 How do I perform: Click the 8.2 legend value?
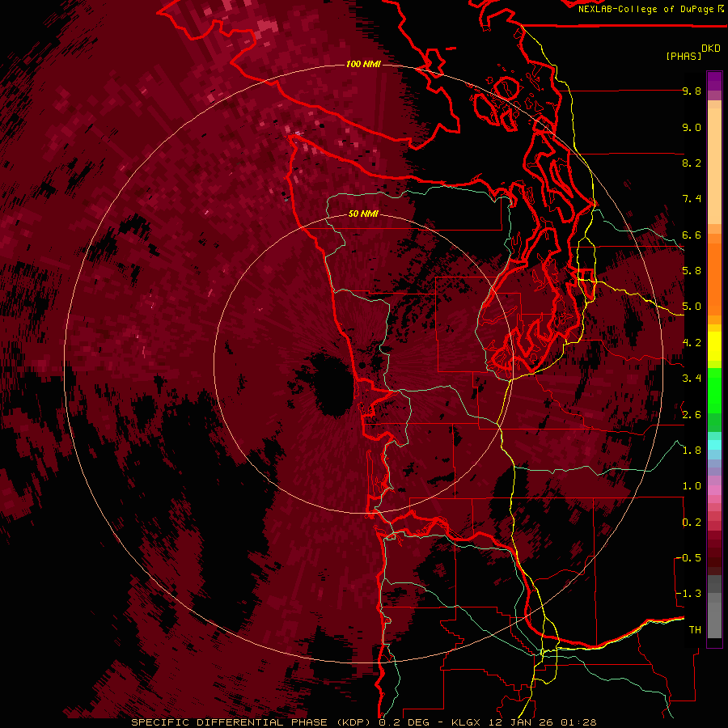[692, 163]
